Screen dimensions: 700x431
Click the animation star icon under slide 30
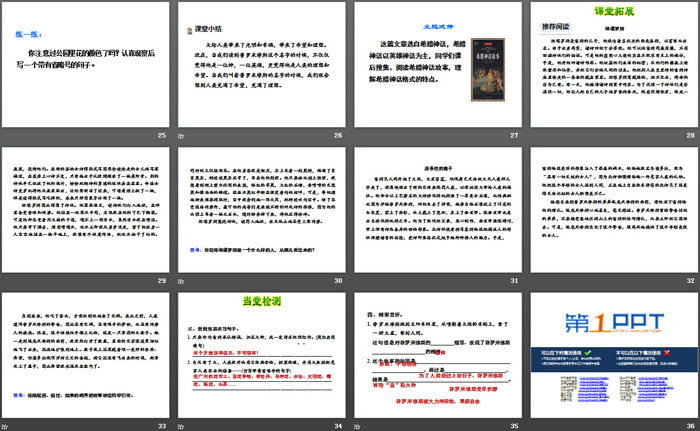pos(181,281)
